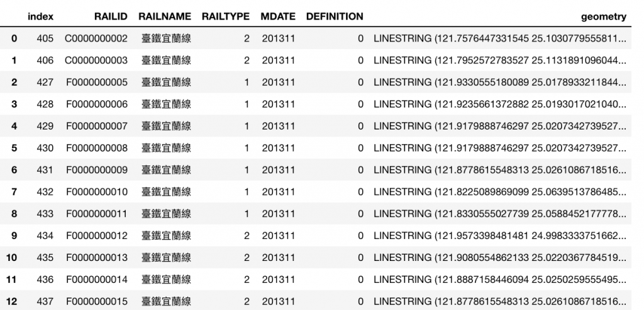This screenshot has width=644, height=310.
Task: Click the RAILNAME column header
Action: click(165, 16)
